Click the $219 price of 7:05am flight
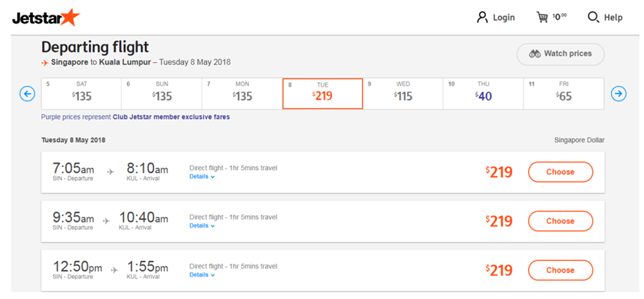This screenshot has height=299, width=644. click(499, 172)
